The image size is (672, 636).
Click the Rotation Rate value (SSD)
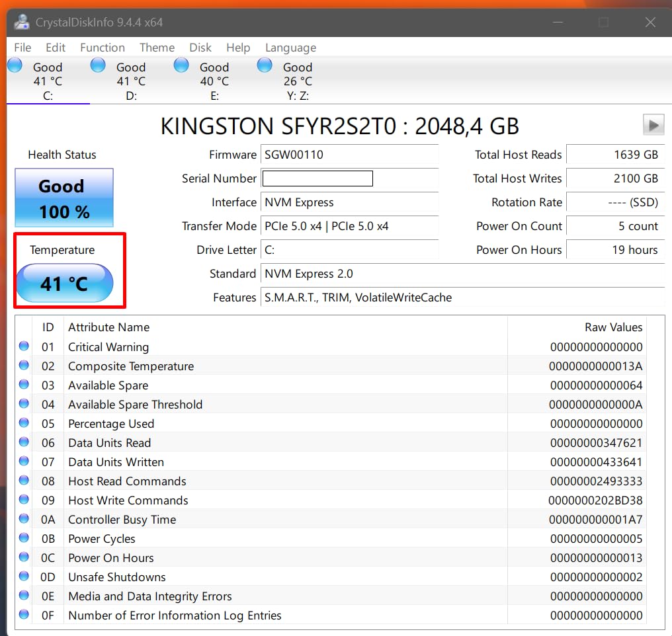[615, 202]
